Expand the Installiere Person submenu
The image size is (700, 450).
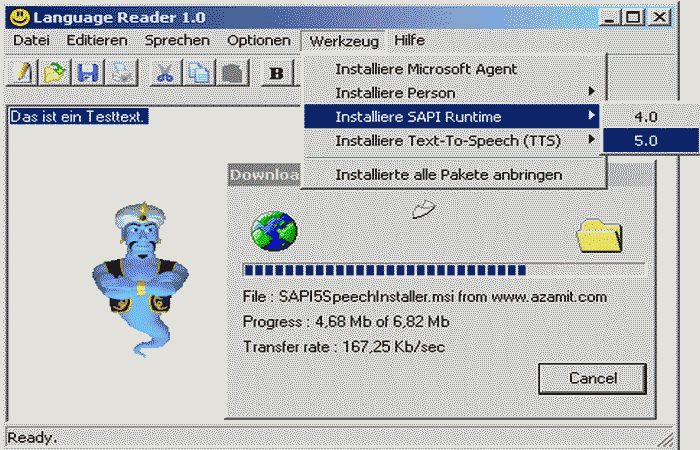coord(451,93)
